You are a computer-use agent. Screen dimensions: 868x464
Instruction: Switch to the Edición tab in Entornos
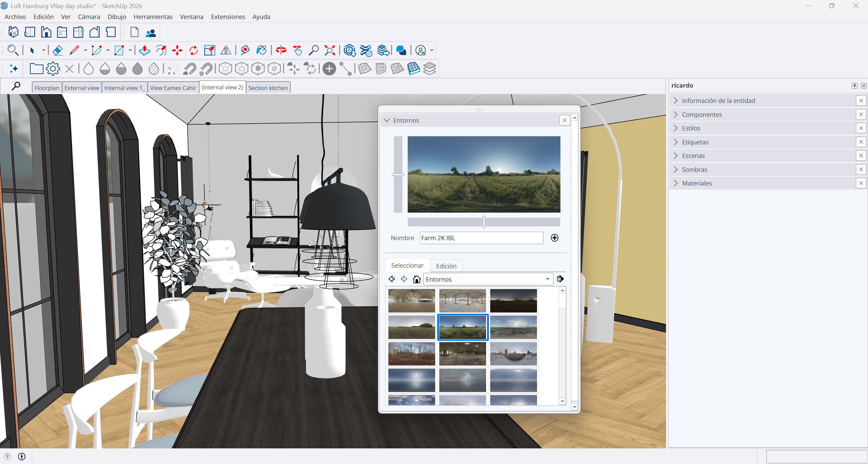click(446, 266)
